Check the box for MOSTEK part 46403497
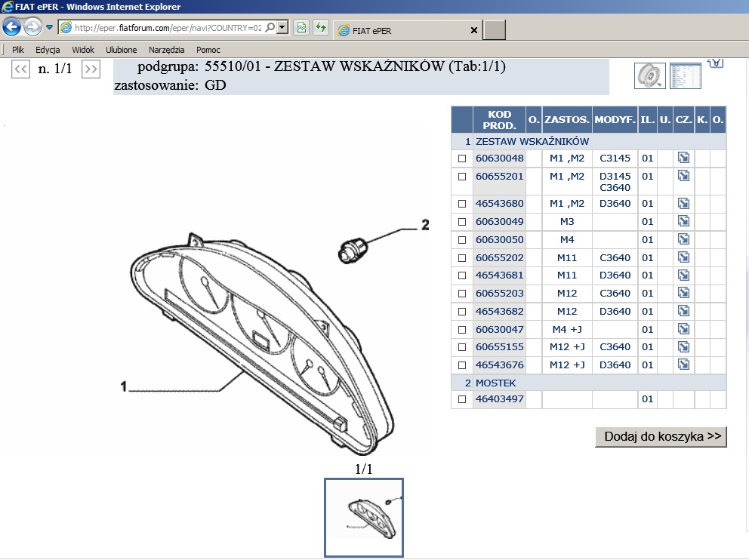Screen dimensions: 749x560 click(462, 399)
